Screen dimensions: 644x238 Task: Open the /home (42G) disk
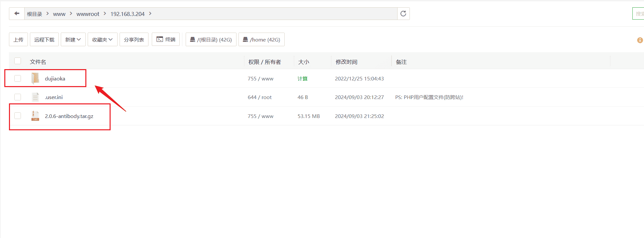(x=261, y=40)
